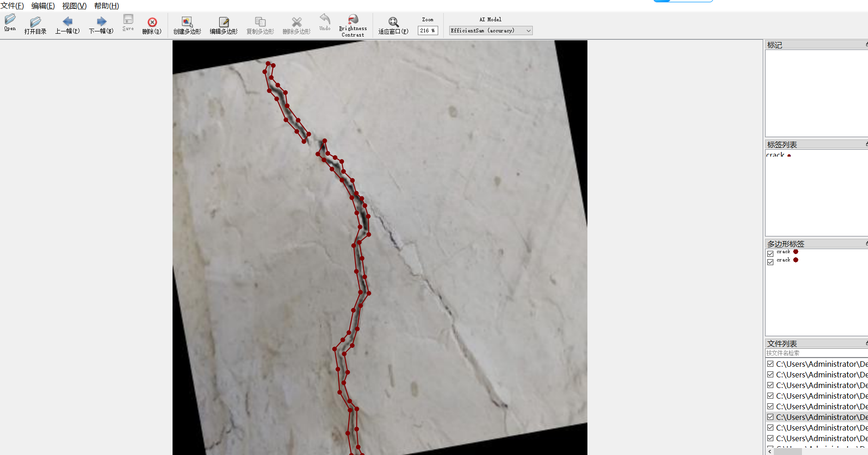Toggle the second crack checkbox in 多边形标签

[770, 262]
